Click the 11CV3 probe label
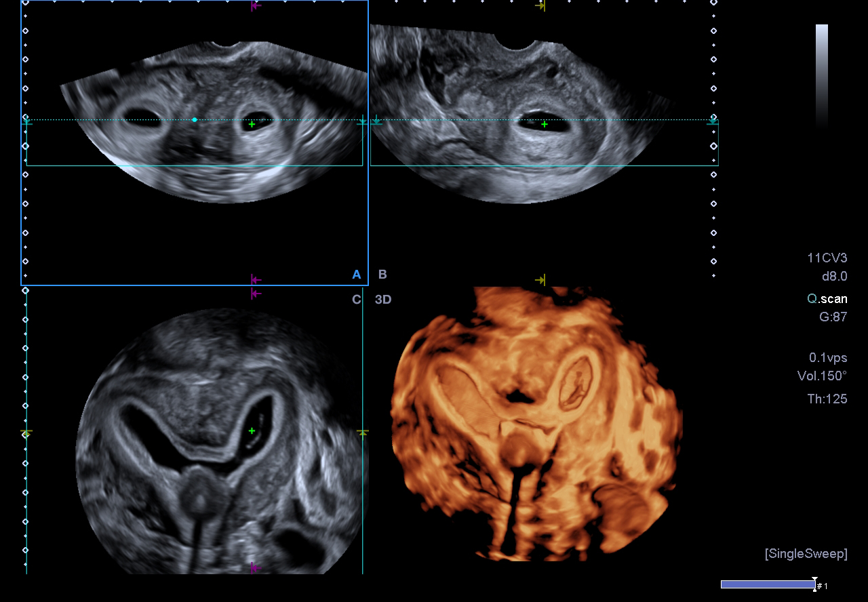The image size is (868, 602). (x=827, y=258)
